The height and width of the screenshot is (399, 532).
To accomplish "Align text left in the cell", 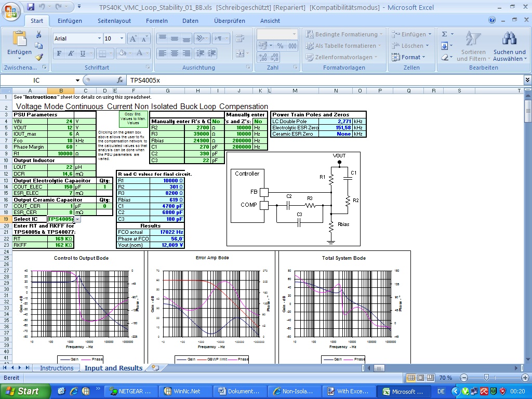I will [x=163, y=54].
